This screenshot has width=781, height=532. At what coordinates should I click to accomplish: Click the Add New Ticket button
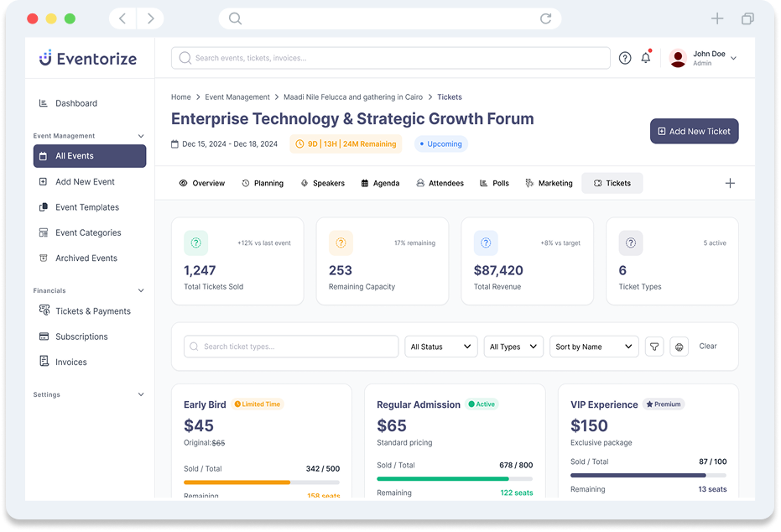coord(694,131)
